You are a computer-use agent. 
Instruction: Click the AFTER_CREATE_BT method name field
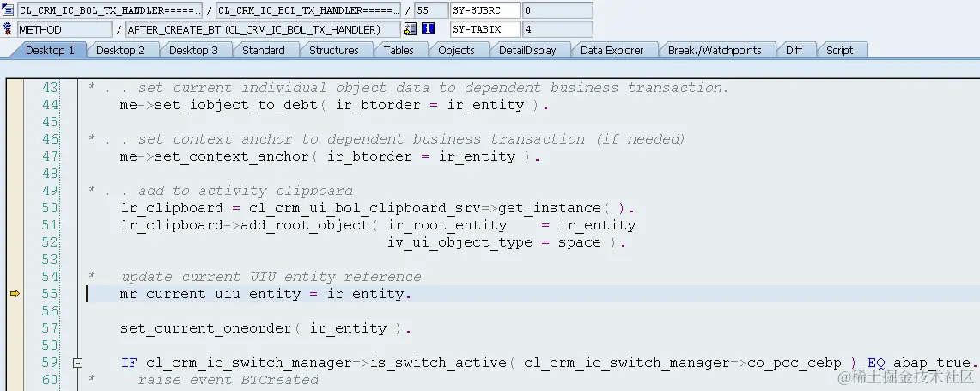tap(263, 28)
